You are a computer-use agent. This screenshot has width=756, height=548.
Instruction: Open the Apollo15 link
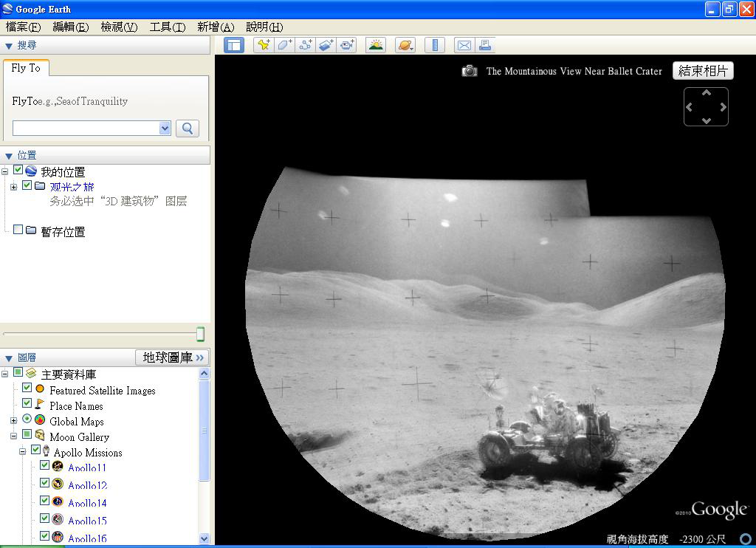pos(87,521)
